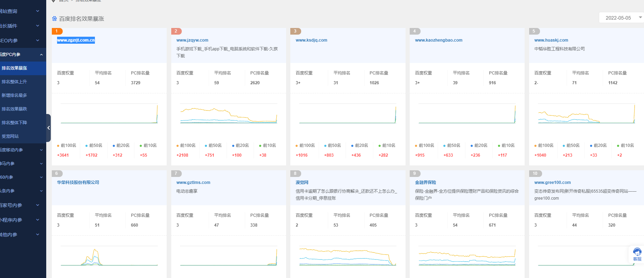644x278 pixels.
Task: Click the +3641 前100名 gain value
Action: (x=63, y=155)
